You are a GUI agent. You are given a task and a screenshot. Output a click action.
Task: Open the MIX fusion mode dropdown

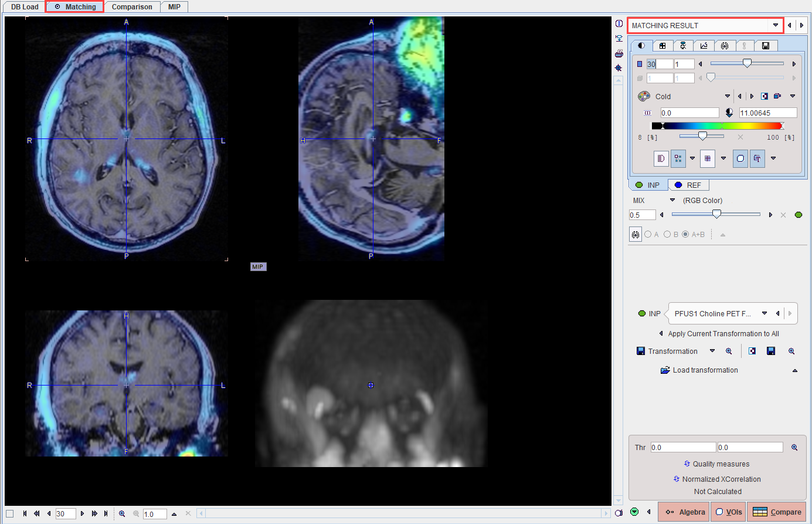(672, 200)
